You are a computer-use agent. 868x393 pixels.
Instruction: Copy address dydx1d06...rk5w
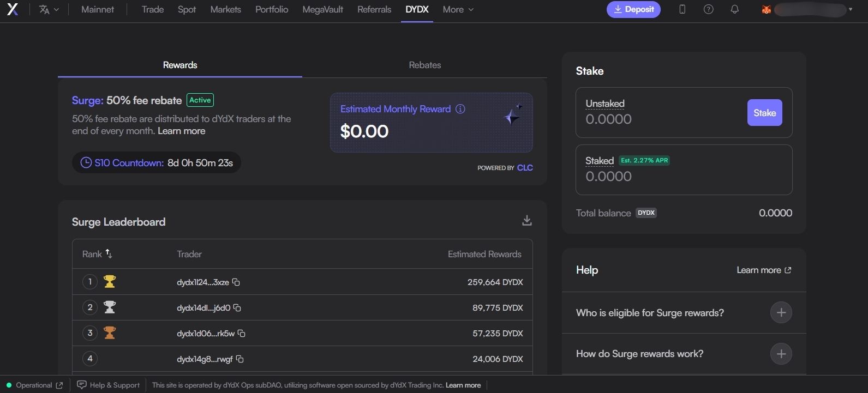pyautogui.click(x=242, y=334)
